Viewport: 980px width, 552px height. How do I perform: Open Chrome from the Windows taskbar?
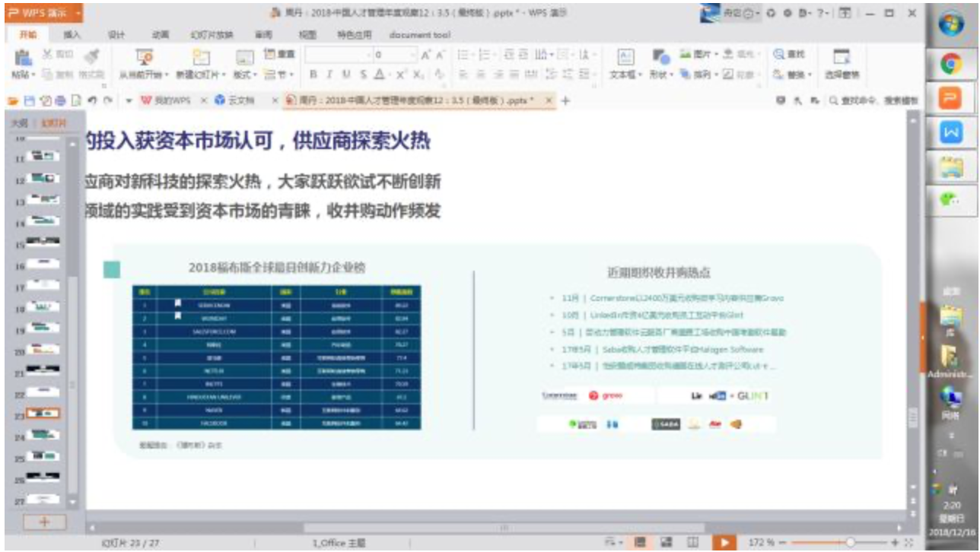pos(950,65)
